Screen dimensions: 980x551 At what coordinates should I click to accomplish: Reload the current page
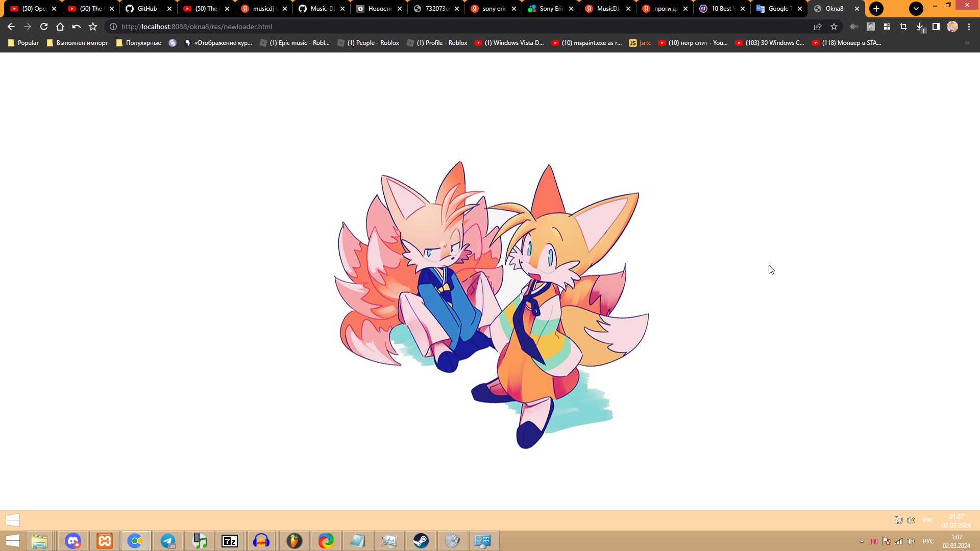click(x=44, y=27)
